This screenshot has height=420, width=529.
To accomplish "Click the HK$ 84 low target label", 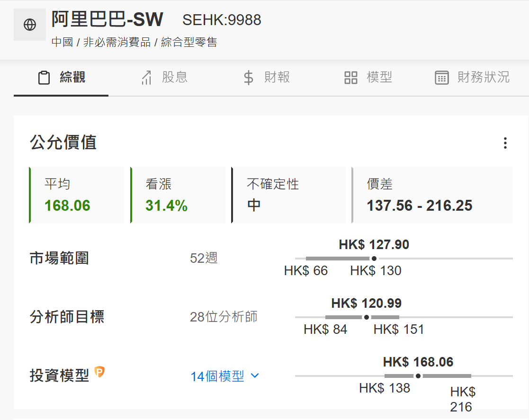I will click(325, 329).
